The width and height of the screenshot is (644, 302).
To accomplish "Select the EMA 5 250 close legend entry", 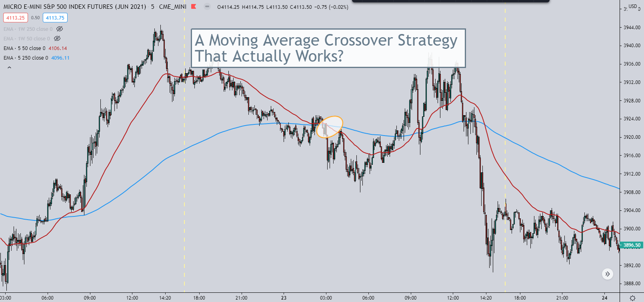I will click(26, 58).
